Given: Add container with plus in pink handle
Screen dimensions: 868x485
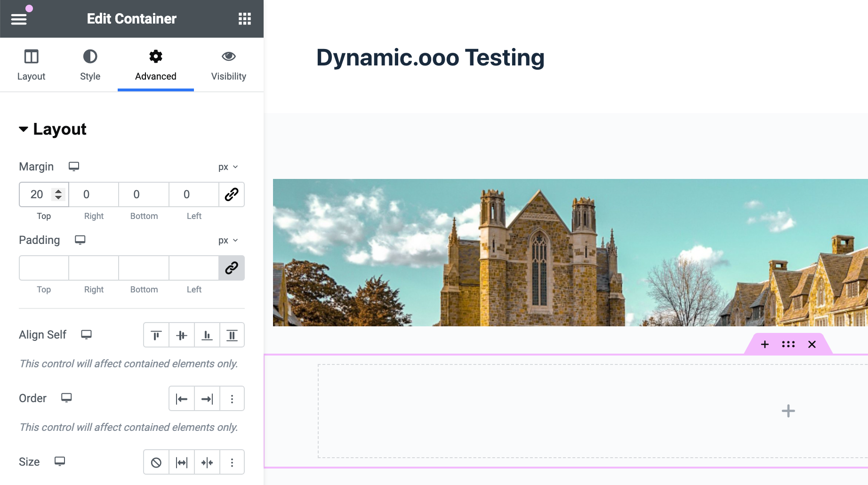Looking at the screenshot, I should 764,344.
